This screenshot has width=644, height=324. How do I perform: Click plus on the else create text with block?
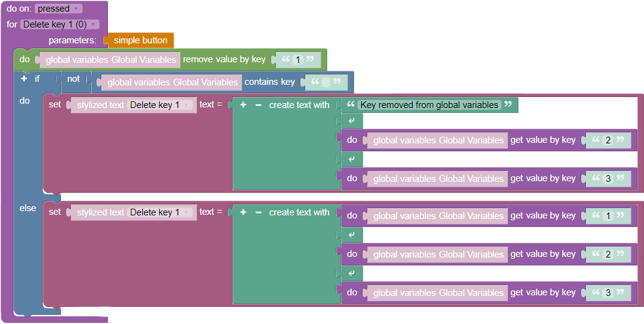[x=243, y=212]
